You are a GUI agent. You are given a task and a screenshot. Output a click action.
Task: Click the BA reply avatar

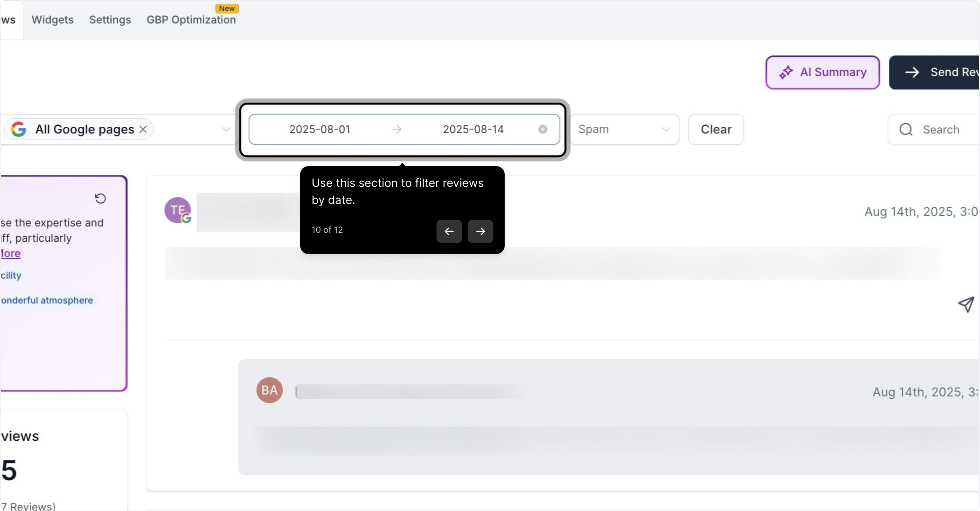pos(269,390)
